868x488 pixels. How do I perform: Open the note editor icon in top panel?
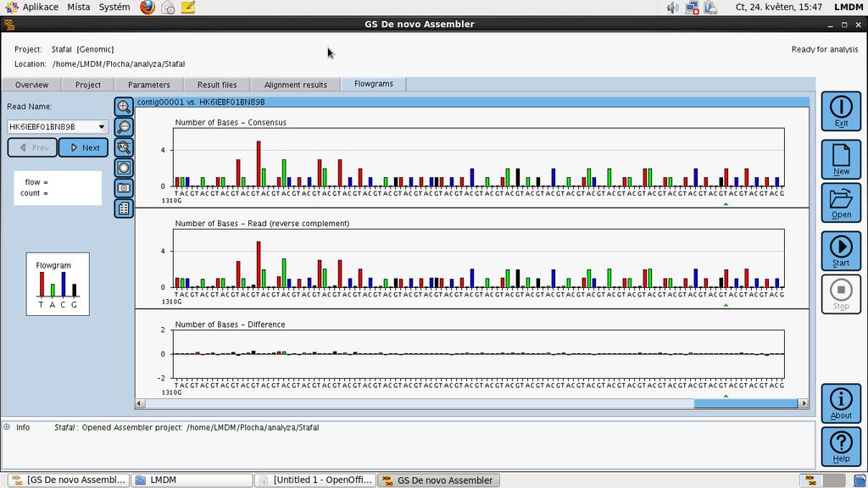pos(188,7)
